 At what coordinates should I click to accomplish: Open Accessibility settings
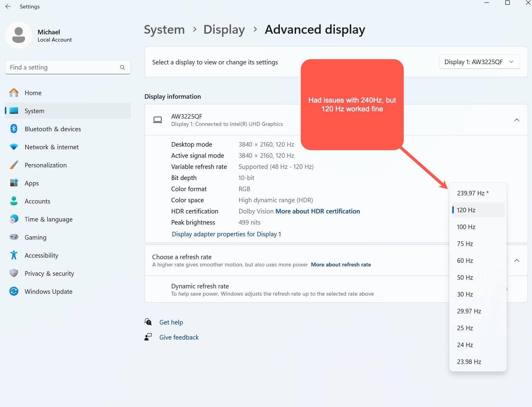pos(41,255)
